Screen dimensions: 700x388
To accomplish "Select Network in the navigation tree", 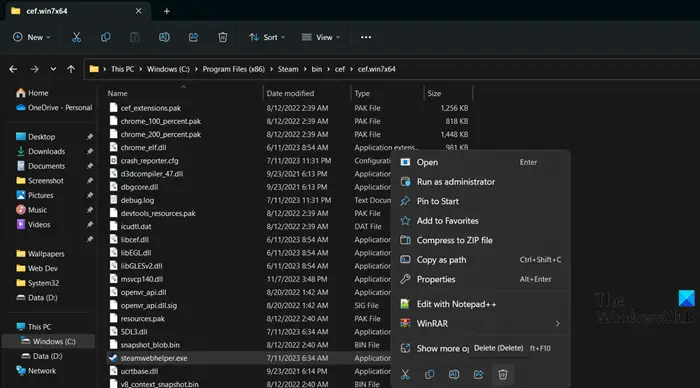I will click(x=36, y=371).
